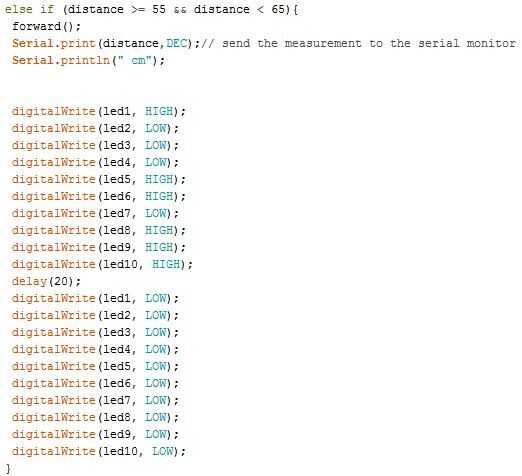This screenshot has width=522, height=476.
Task: Click the DEC constant in Serial.print
Action: [176, 43]
